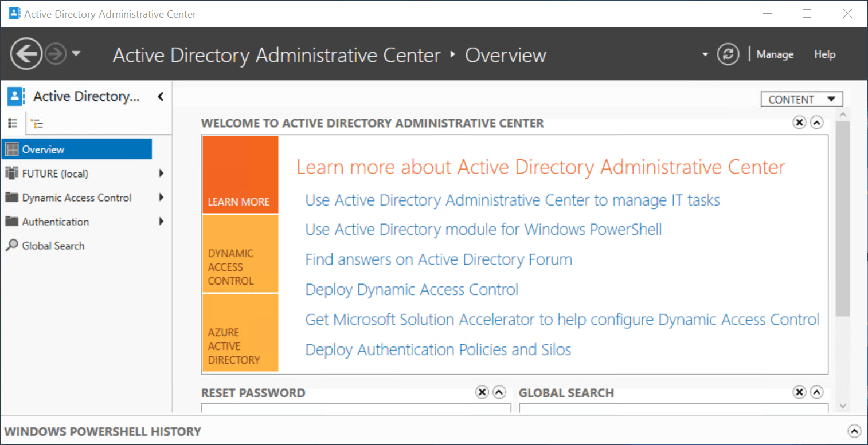Open Global Search from navigation pane
Viewport: 868px width, 445px height.
(x=53, y=246)
